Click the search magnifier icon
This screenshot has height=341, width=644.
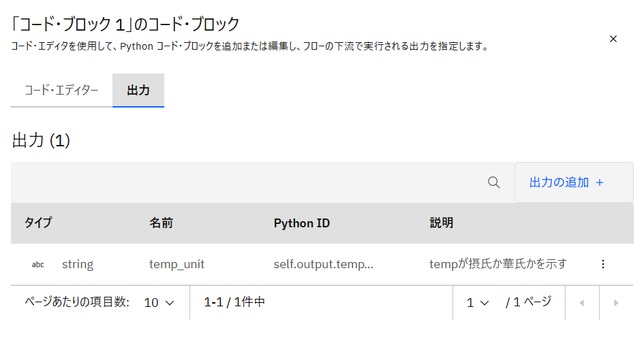click(494, 182)
